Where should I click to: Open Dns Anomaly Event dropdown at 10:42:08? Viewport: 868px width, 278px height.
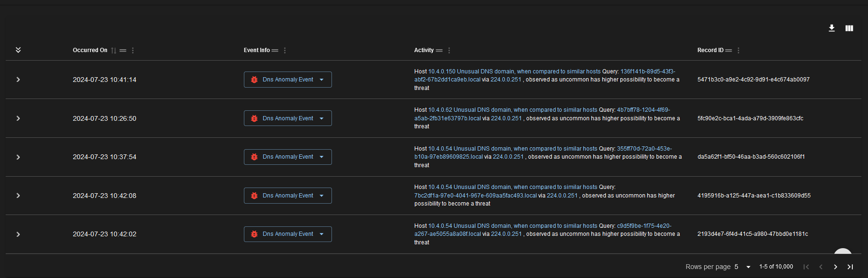(322, 196)
